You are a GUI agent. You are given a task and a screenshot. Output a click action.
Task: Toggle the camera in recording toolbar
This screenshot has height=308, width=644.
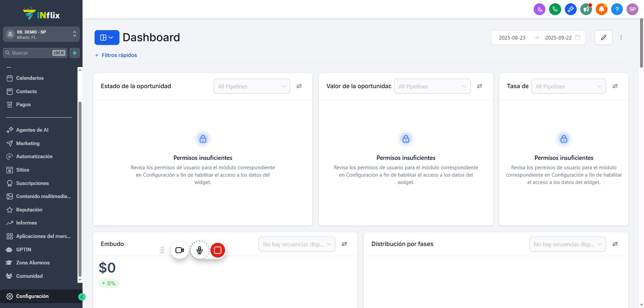click(180, 250)
